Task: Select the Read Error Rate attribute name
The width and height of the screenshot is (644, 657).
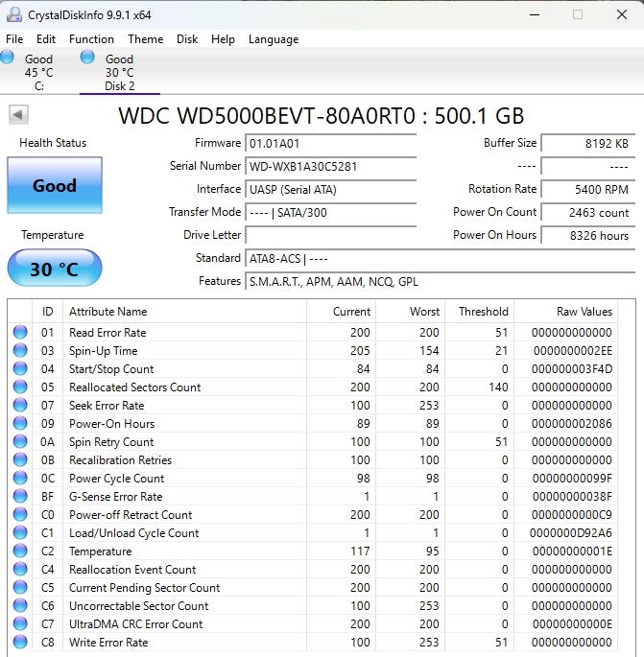Action: point(107,332)
